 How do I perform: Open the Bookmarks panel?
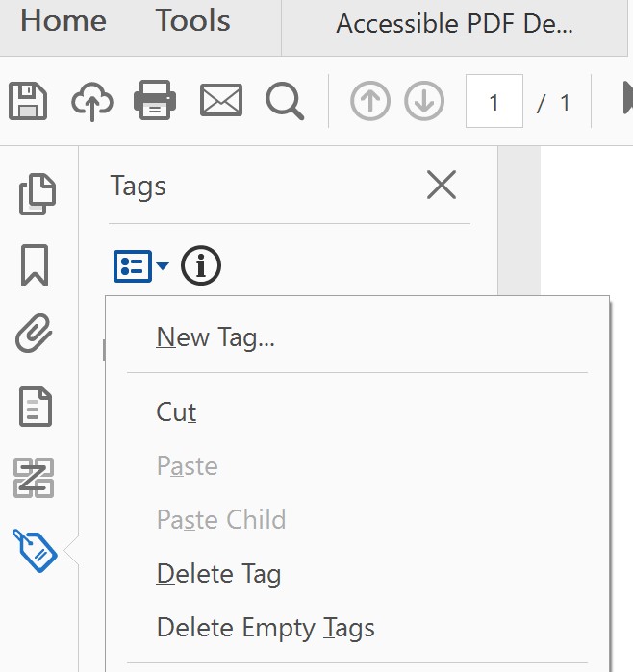pos(35,265)
